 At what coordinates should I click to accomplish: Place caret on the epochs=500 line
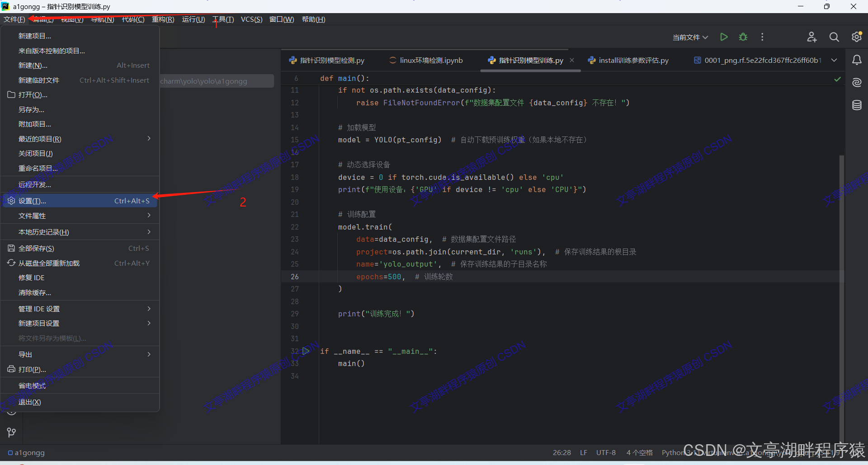coord(560,277)
